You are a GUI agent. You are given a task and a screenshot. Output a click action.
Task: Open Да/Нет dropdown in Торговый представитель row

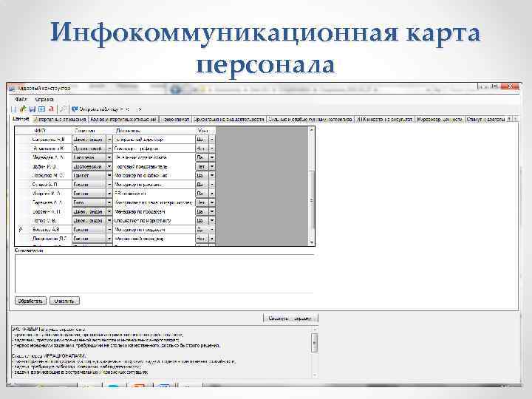coord(212,166)
